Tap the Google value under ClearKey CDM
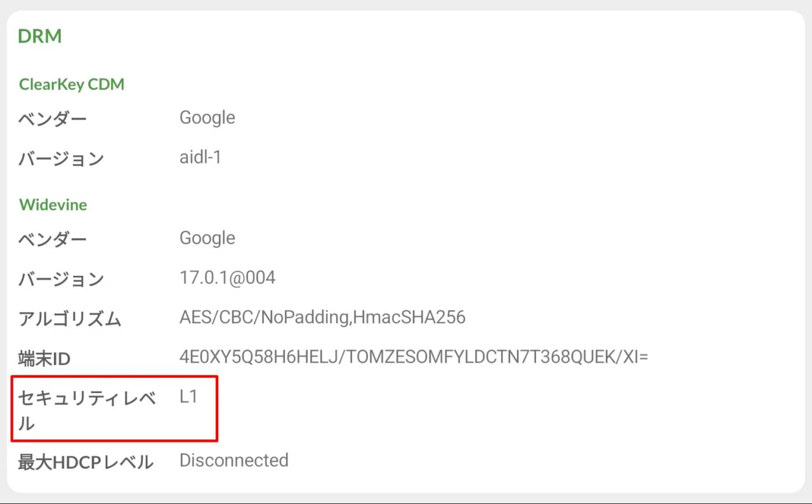The height and width of the screenshot is (504, 812). coord(207,118)
